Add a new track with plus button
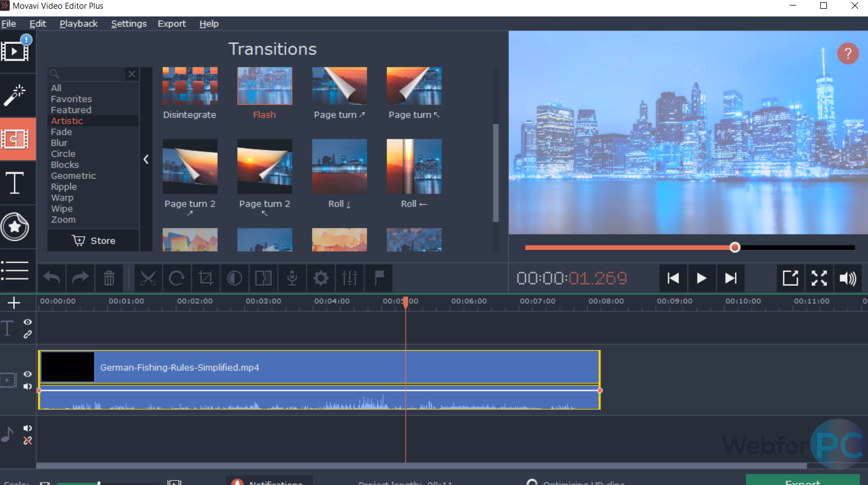 (14, 303)
